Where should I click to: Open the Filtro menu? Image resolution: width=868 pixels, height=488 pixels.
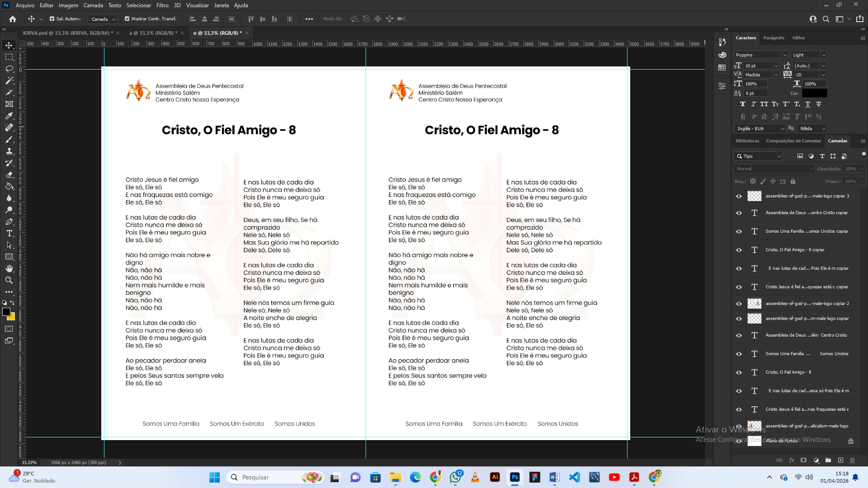162,5
